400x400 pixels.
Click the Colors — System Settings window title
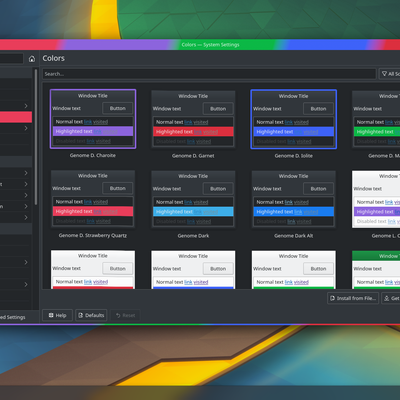point(210,45)
